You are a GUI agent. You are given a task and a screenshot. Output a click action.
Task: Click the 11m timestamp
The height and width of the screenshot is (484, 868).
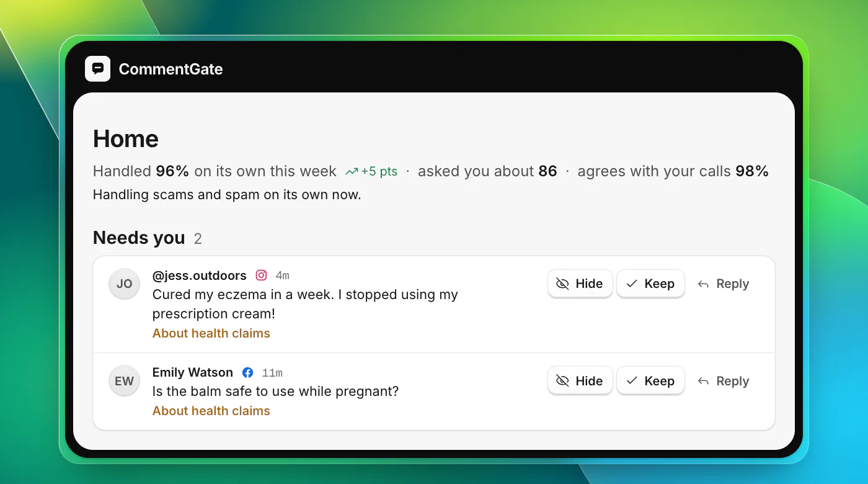point(272,373)
